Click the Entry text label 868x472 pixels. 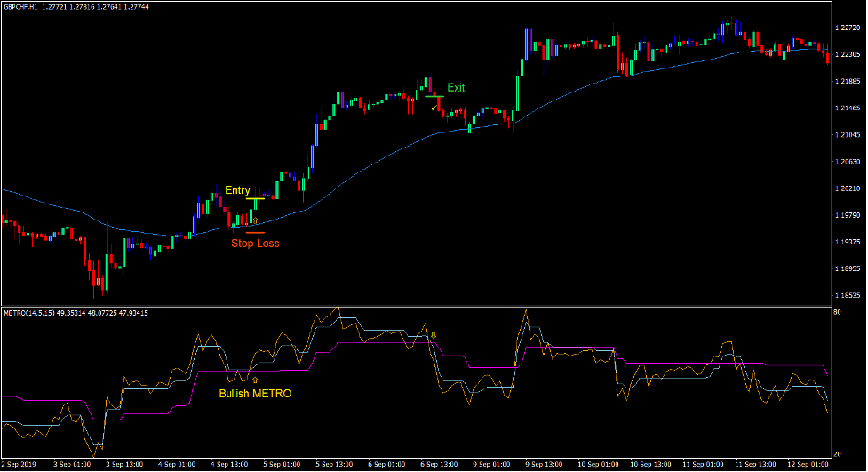237,190
